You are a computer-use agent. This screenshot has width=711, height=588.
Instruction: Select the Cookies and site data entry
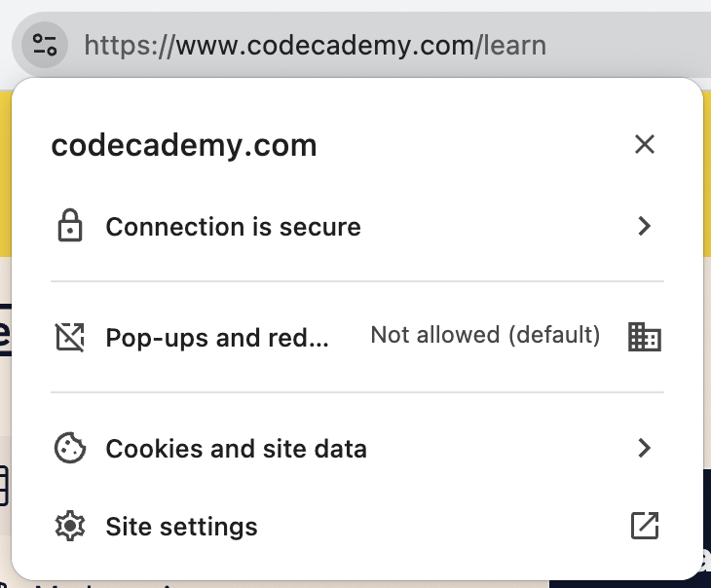click(x=236, y=449)
